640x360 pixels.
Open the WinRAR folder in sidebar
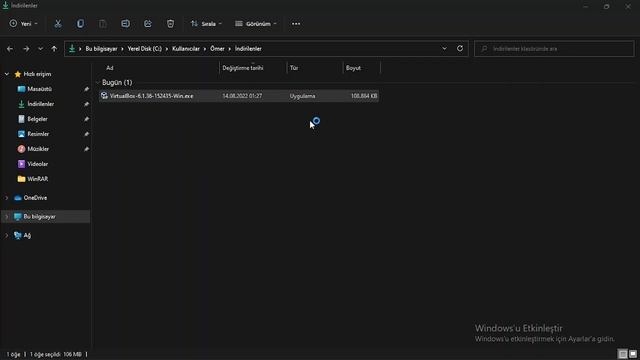[x=38, y=179]
